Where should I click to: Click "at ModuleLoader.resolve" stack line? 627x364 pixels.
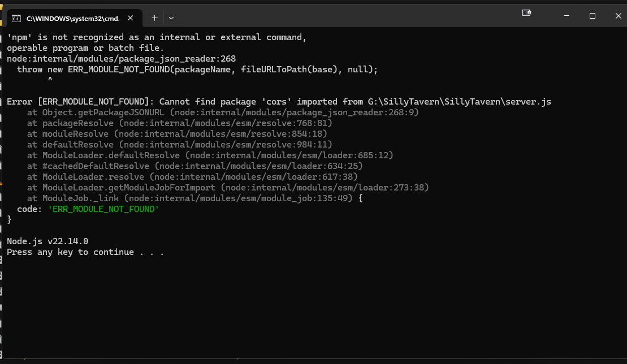coord(192,177)
